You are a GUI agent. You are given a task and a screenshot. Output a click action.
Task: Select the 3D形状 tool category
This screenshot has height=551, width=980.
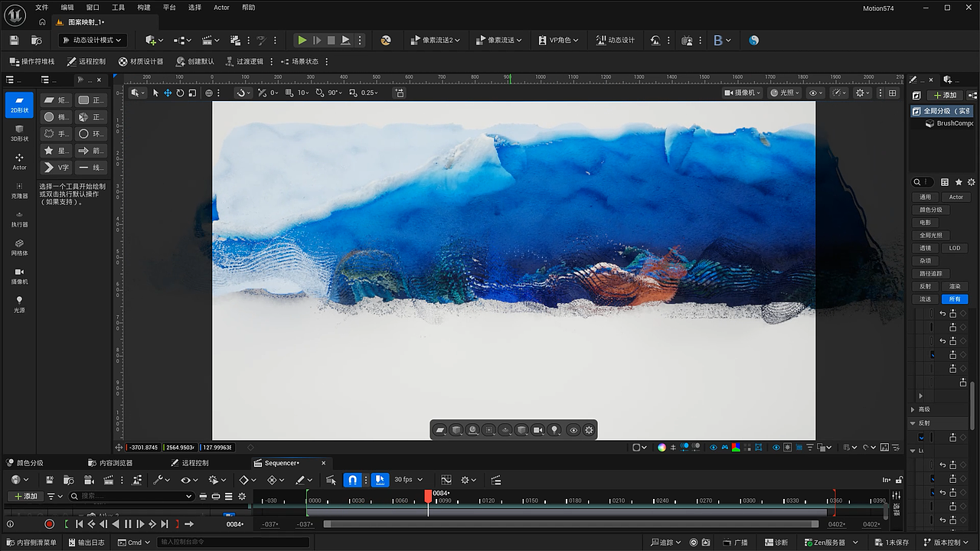click(19, 133)
